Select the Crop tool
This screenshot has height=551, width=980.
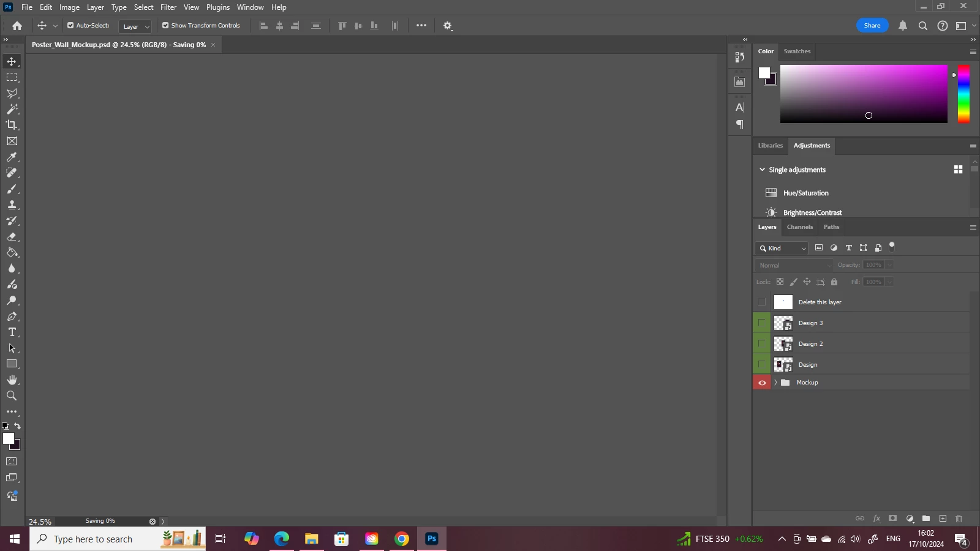point(12,125)
